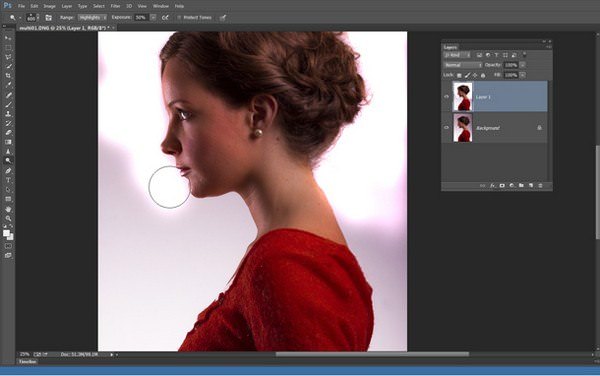
Task: Select the Path Selection tool
Action: click(8, 190)
